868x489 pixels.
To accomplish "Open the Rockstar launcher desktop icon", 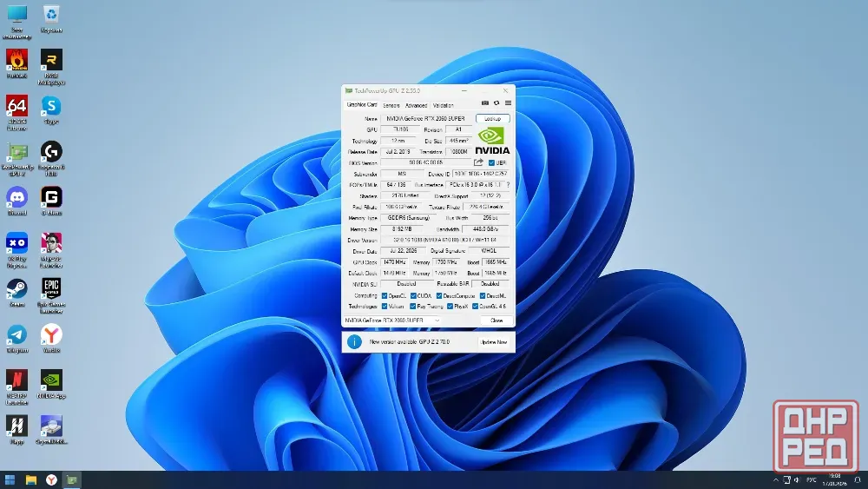I will [51, 67].
